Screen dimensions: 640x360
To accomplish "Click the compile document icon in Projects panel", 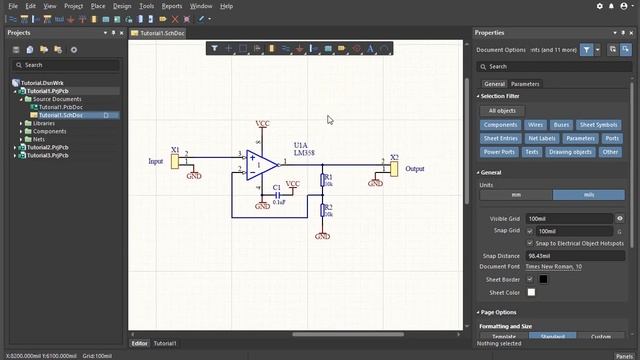I will [x=30, y=50].
